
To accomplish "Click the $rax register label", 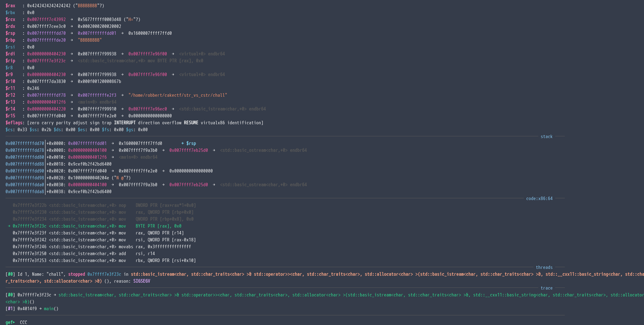I will 10,6.
